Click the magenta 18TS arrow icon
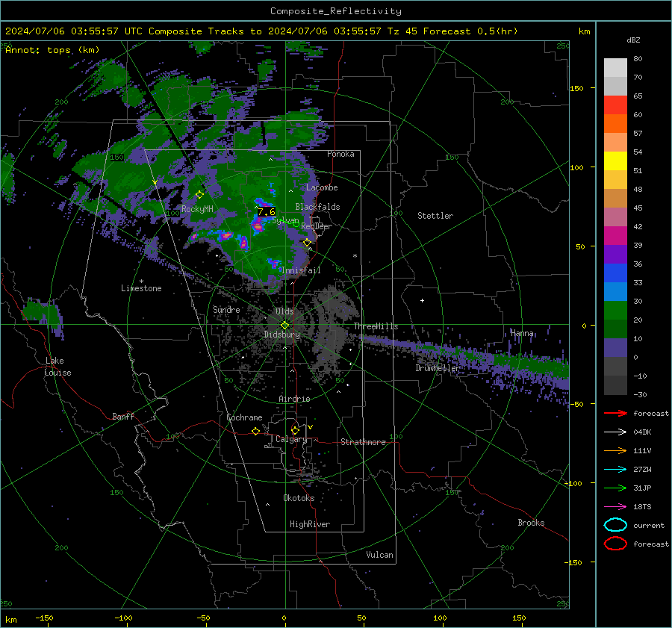The image size is (672, 628). (615, 507)
